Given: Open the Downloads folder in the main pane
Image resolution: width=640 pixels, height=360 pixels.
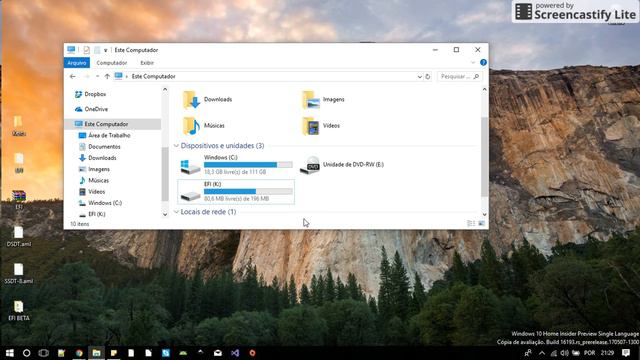Looking at the screenshot, I should (x=207, y=100).
